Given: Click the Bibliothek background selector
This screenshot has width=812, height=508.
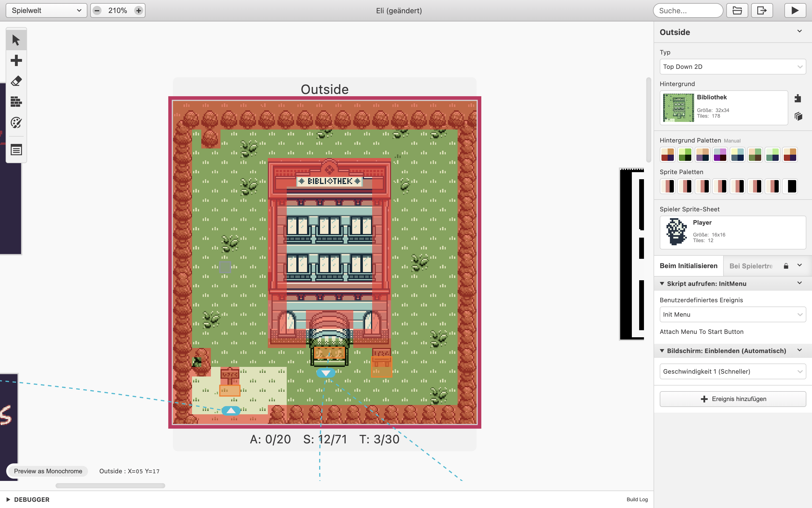Looking at the screenshot, I should point(724,108).
